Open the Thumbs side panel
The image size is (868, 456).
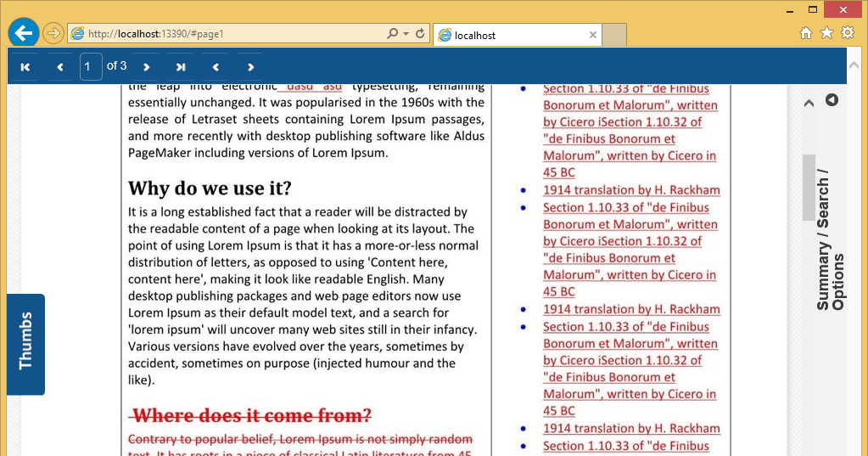(25, 343)
